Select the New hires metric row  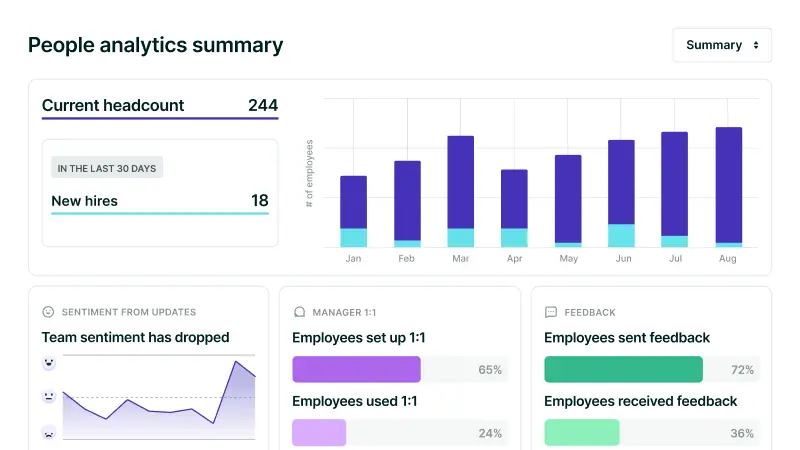pos(160,201)
